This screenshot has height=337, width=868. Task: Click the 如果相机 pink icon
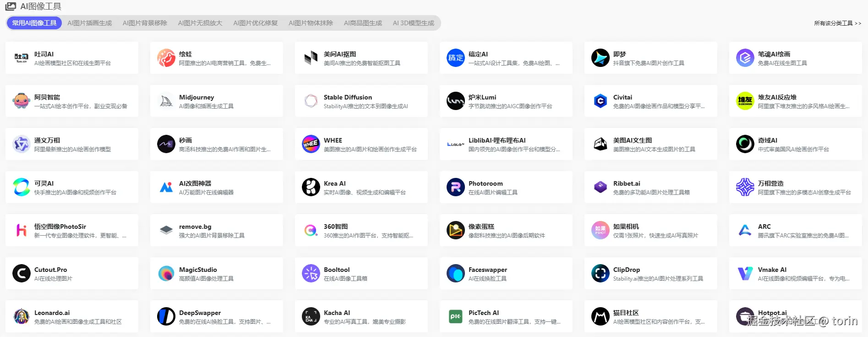click(601, 230)
